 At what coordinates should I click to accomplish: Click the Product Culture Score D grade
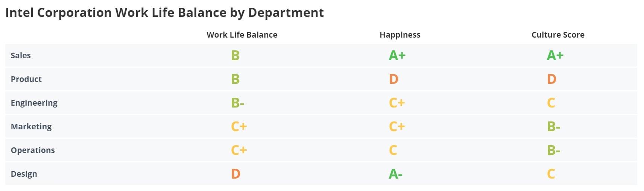coord(551,79)
